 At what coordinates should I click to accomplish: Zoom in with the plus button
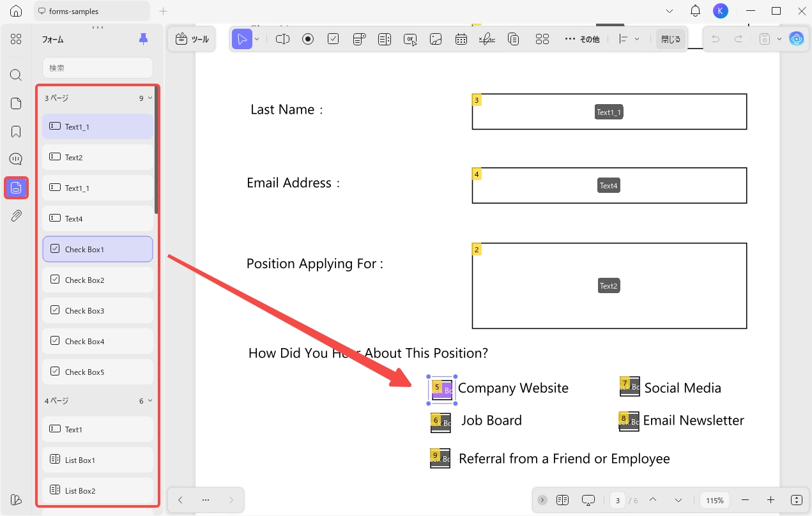click(x=770, y=500)
